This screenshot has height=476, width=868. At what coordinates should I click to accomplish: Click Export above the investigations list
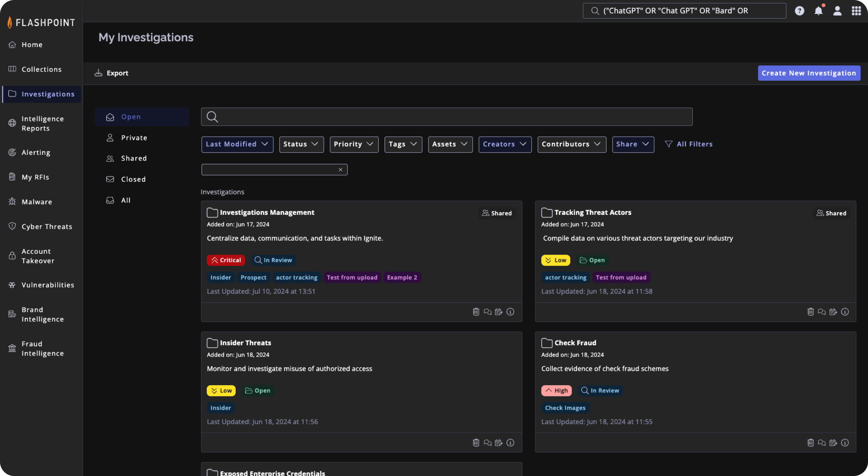coord(111,73)
